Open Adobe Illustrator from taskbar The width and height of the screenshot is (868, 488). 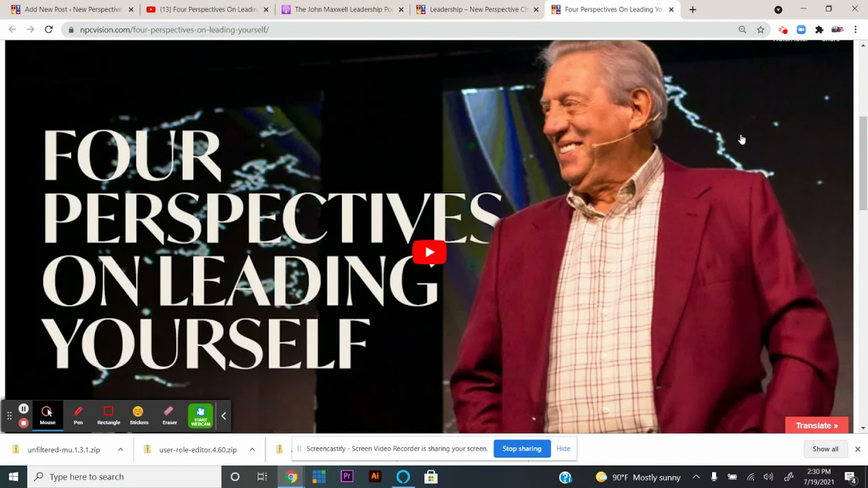tap(374, 476)
